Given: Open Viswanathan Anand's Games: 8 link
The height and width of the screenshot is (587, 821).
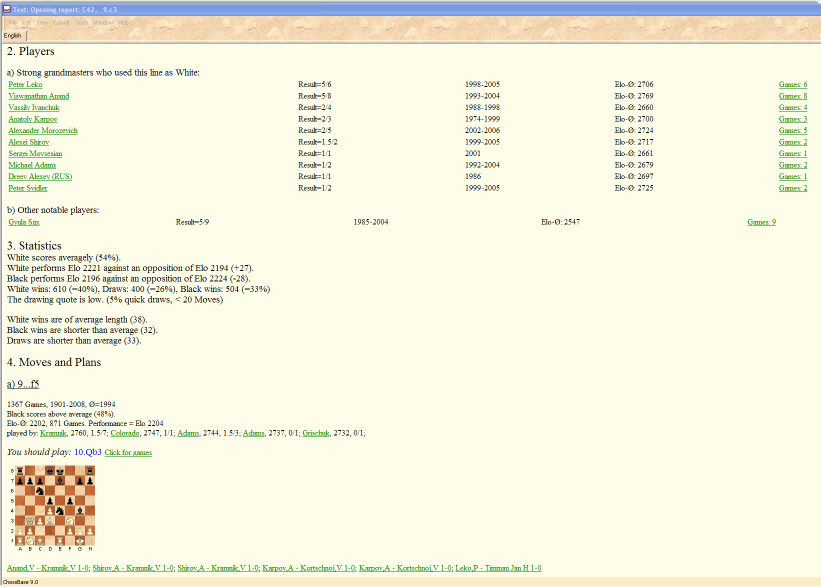Looking at the screenshot, I should 793,96.
